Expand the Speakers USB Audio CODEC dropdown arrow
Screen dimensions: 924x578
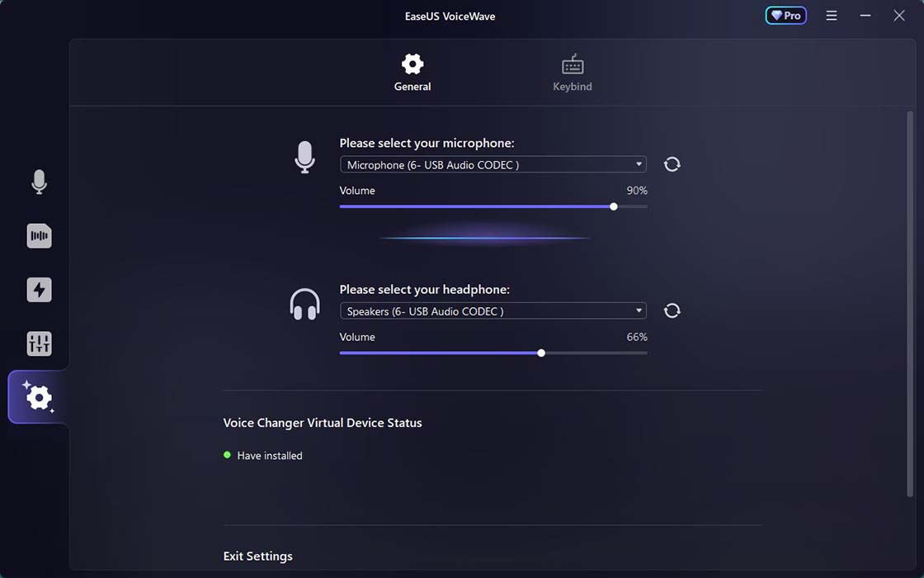(638, 310)
